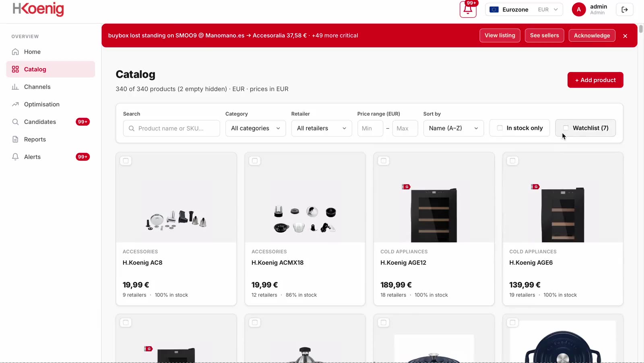Open the Alerts section

click(51, 157)
